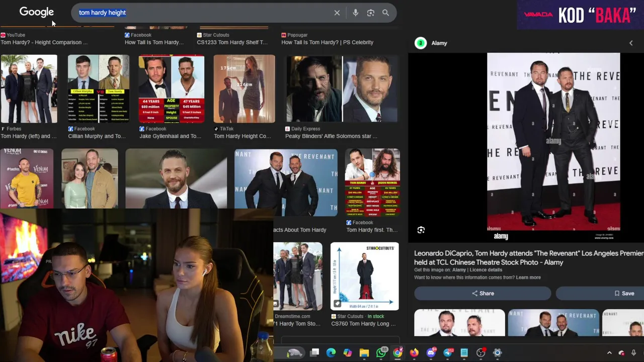The width and height of the screenshot is (644, 362).
Task: Click the 'Tom Hardy first. Th...' Facebook caption
Action: tap(372, 230)
